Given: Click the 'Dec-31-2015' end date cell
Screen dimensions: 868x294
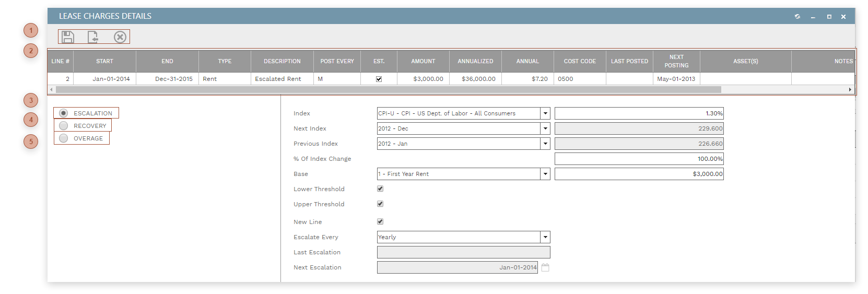Looking at the screenshot, I should click(x=167, y=79).
